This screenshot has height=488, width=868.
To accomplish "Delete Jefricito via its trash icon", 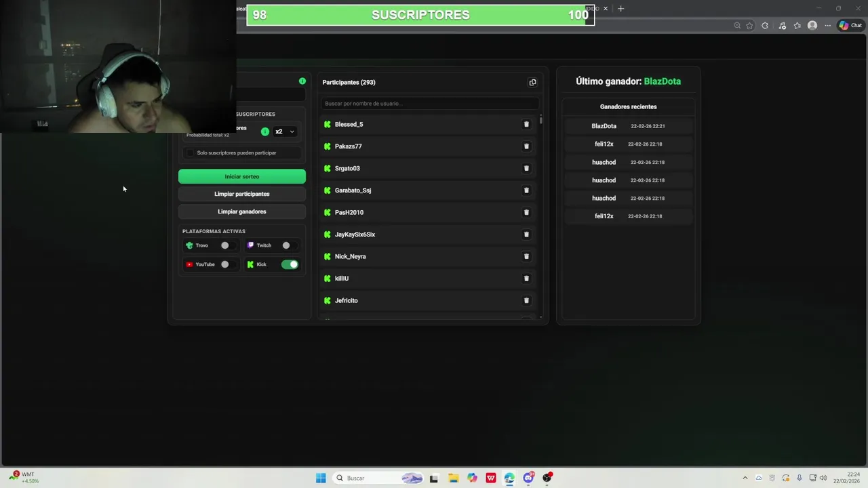I will click(526, 301).
